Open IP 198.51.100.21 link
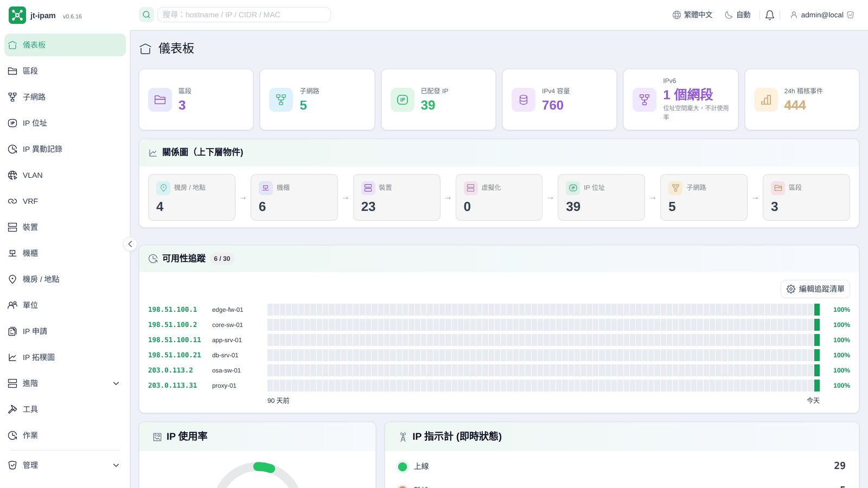 (175, 355)
